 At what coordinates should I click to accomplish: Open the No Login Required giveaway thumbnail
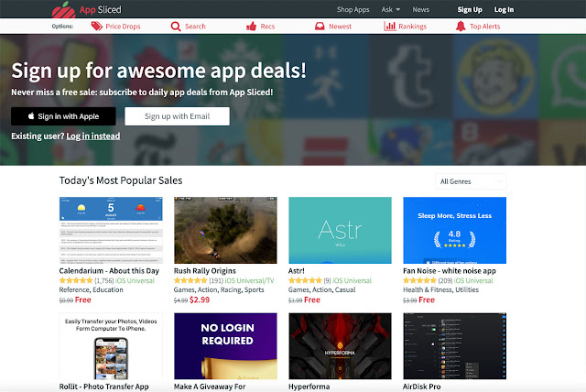tap(225, 346)
